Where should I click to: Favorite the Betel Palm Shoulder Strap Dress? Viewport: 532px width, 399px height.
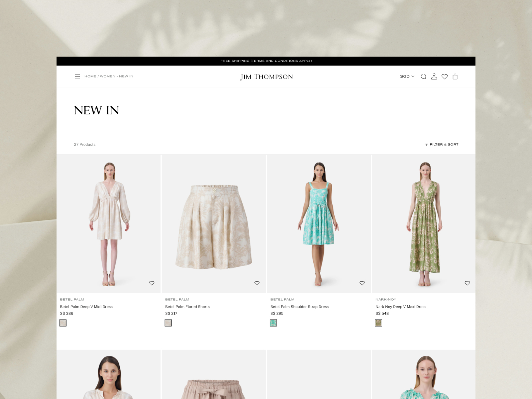pos(362,283)
